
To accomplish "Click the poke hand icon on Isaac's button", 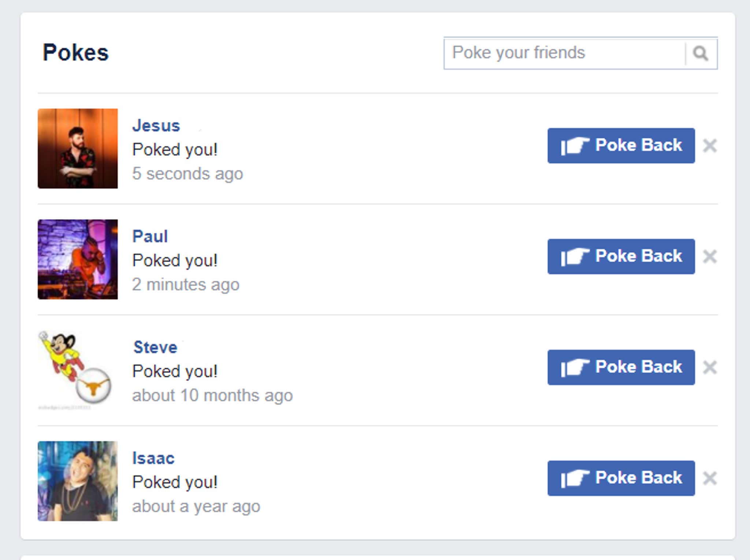I will tap(576, 478).
